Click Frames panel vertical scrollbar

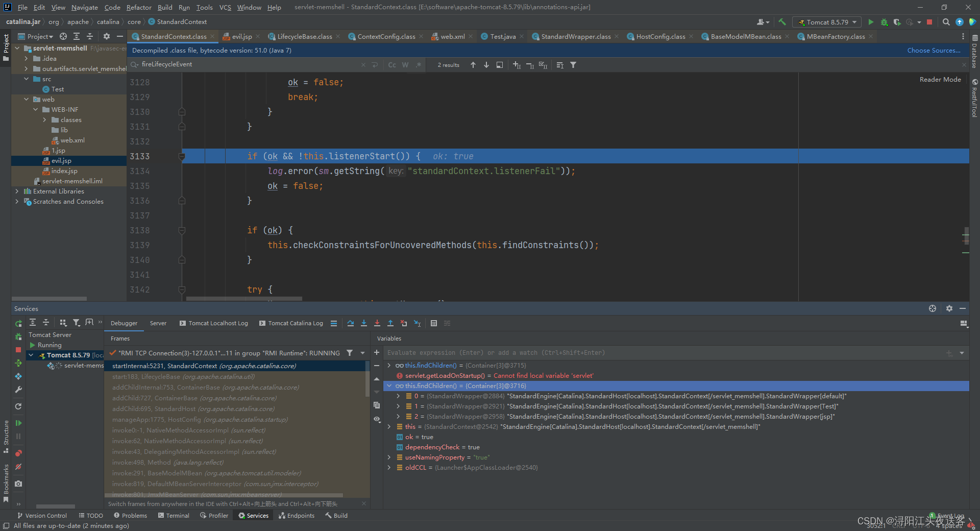367,379
